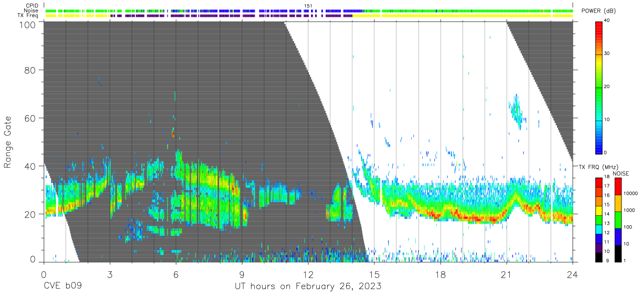The height and width of the screenshot is (297, 644).
Task: Click the TX Freq row label
Action: click(x=28, y=15)
